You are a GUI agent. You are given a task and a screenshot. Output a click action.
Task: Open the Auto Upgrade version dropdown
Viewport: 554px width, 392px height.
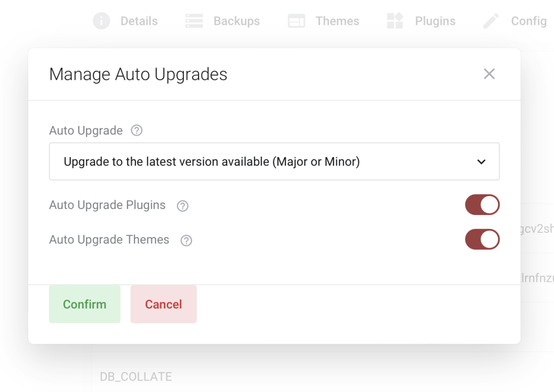tap(274, 161)
